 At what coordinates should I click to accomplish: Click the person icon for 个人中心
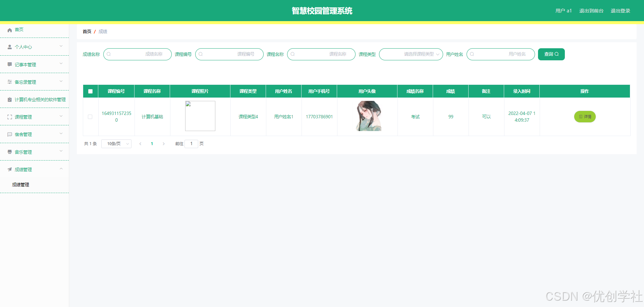pyautogui.click(x=10, y=47)
